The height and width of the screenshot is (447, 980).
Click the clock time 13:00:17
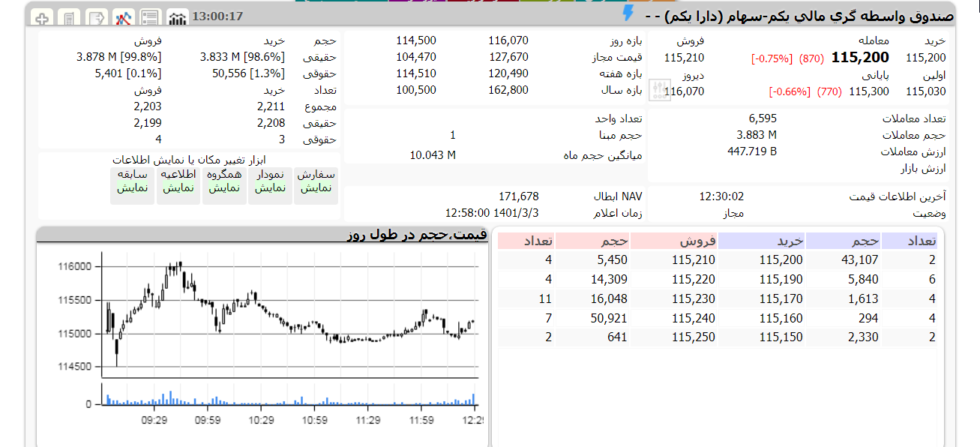[217, 16]
